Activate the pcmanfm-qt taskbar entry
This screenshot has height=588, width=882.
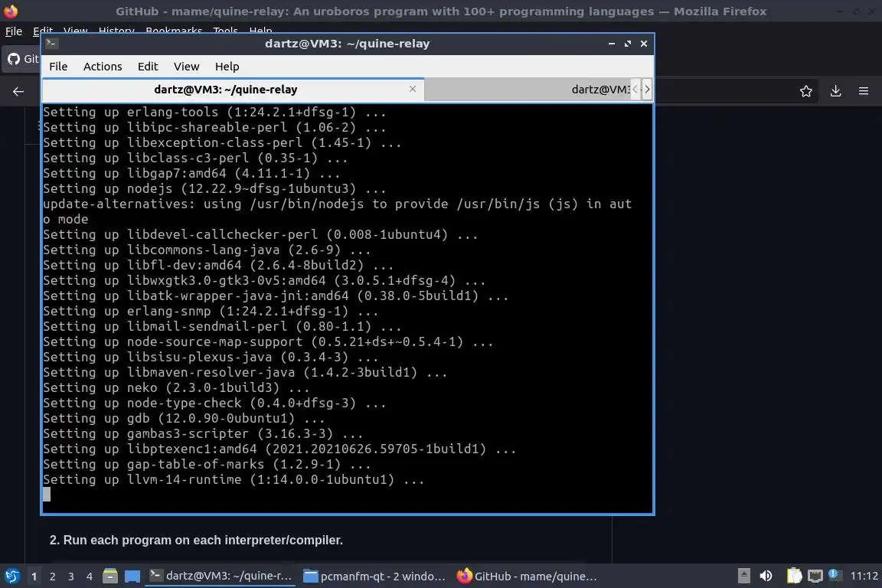374,577
